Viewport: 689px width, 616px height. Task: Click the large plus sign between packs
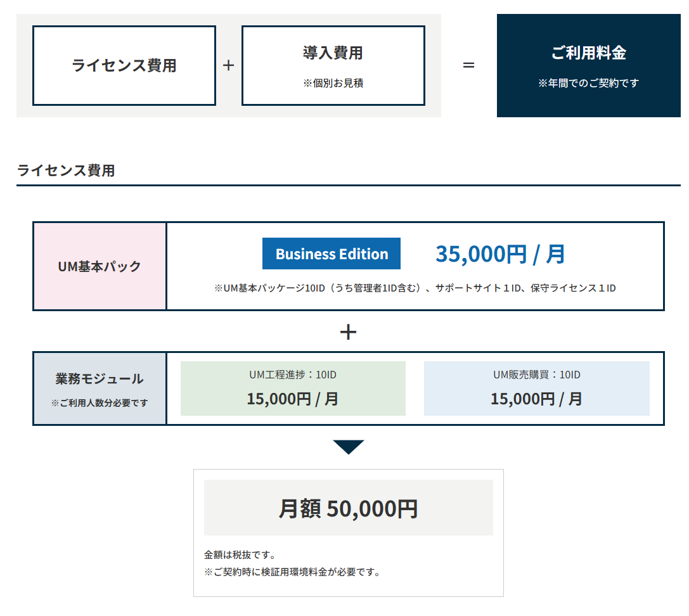click(x=348, y=331)
